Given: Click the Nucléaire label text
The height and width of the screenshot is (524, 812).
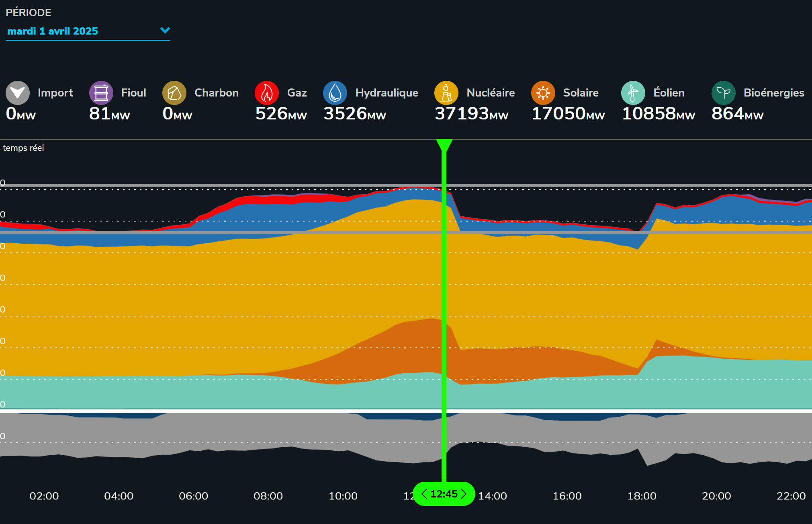Looking at the screenshot, I should pyautogui.click(x=490, y=93).
